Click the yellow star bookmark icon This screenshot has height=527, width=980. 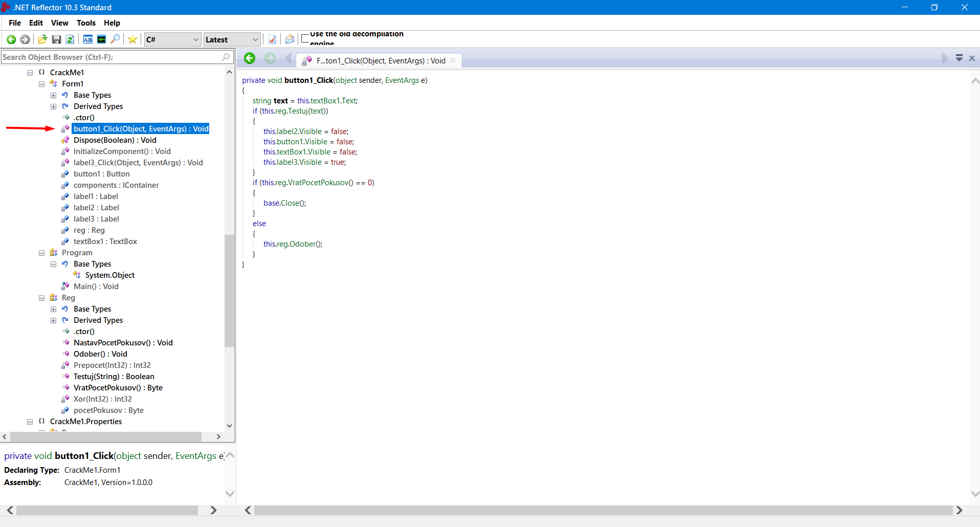132,39
